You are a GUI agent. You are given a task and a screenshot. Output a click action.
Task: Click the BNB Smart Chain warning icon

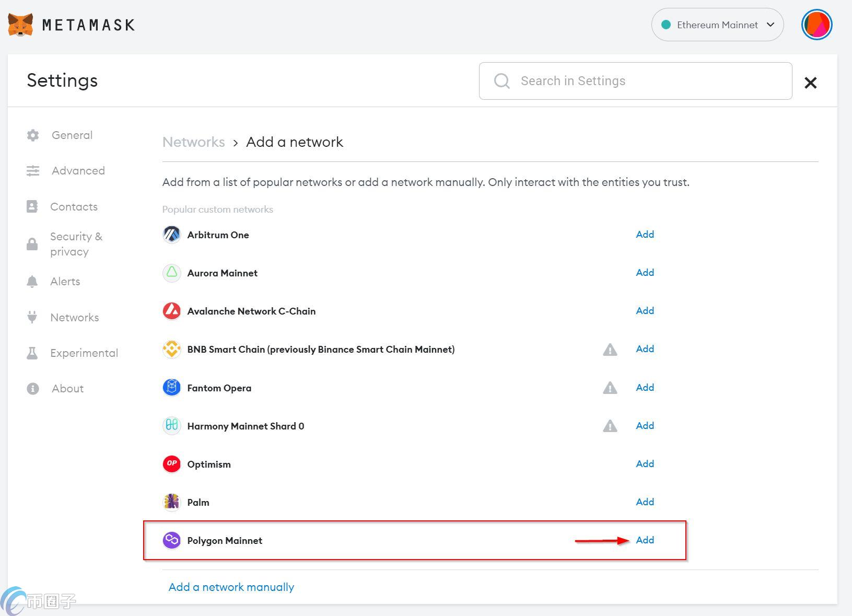click(x=610, y=350)
